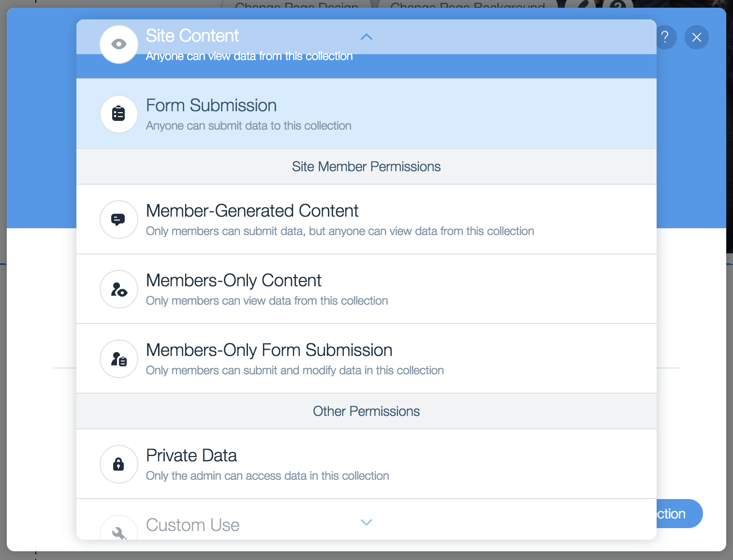Click the eye icon for Site Content
Image resolution: width=733 pixels, height=560 pixels.
[x=119, y=44]
